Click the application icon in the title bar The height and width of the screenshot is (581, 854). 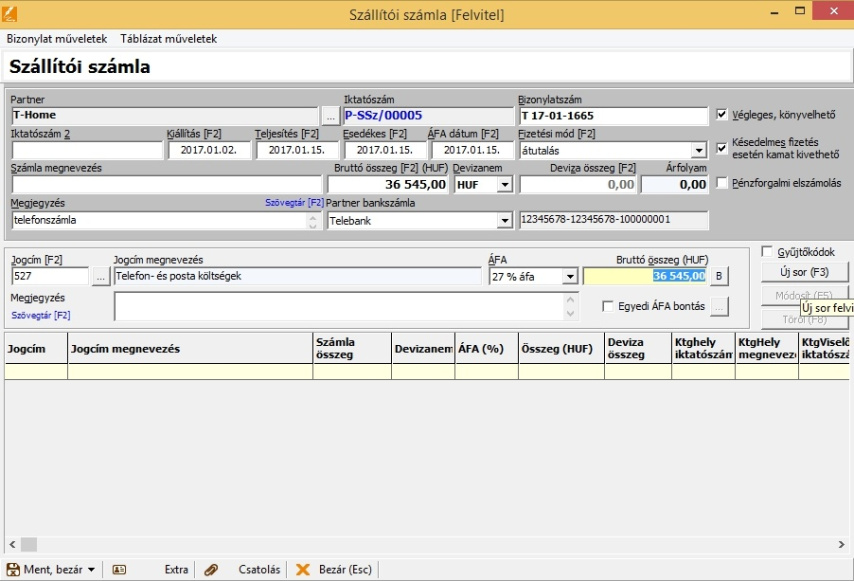(10, 14)
